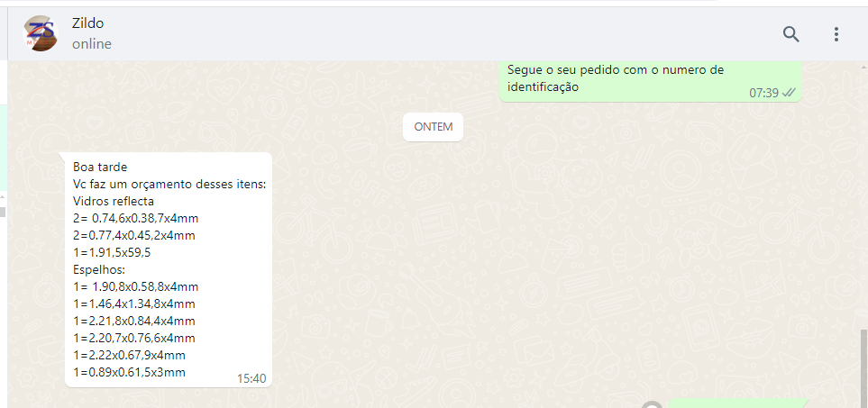Click the contact name Zildo
The height and width of the screenshot is (408, 868).
87,23
